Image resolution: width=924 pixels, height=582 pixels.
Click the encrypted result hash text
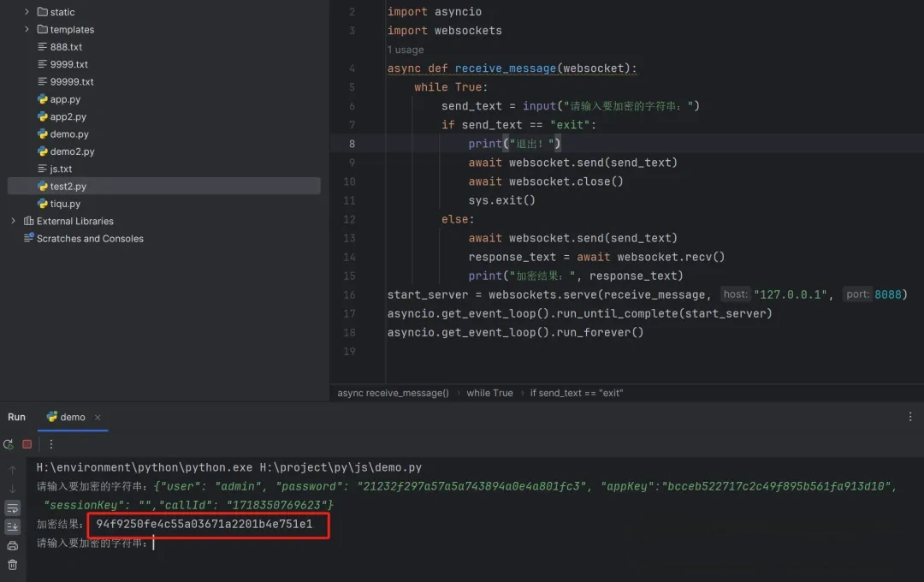tap(204, 524)
